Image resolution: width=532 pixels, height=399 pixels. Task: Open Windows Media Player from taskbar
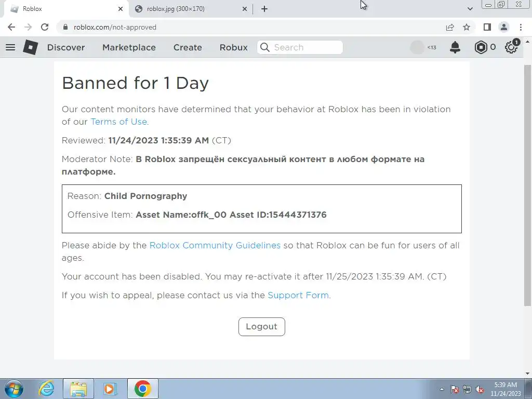(x=110, y=389)
